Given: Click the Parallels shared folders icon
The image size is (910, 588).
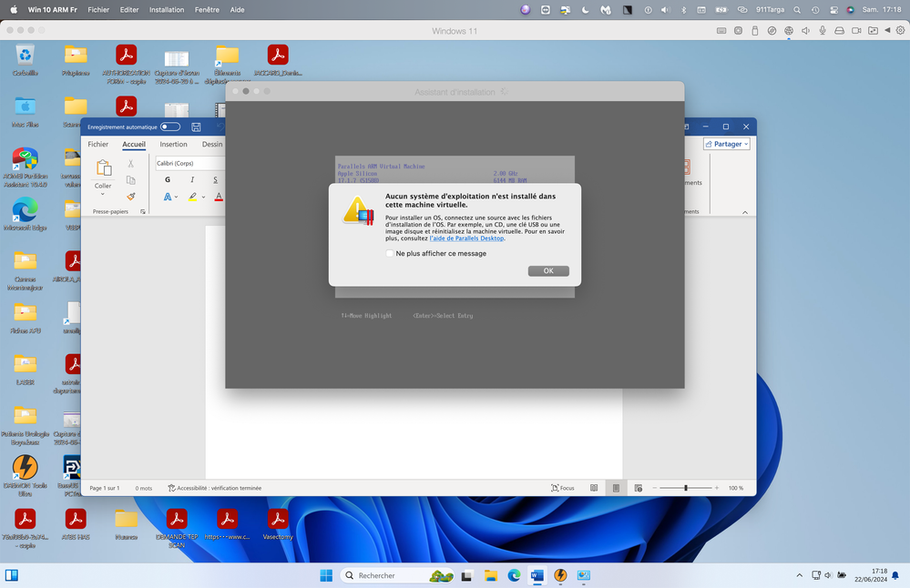Looking at the screenshot, I should 873,31.
